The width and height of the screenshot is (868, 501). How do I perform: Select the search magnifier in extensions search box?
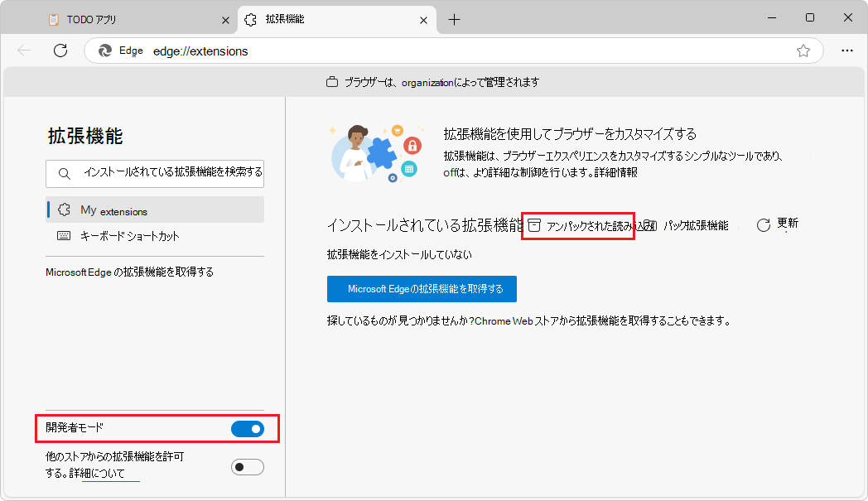coord(65,172)
